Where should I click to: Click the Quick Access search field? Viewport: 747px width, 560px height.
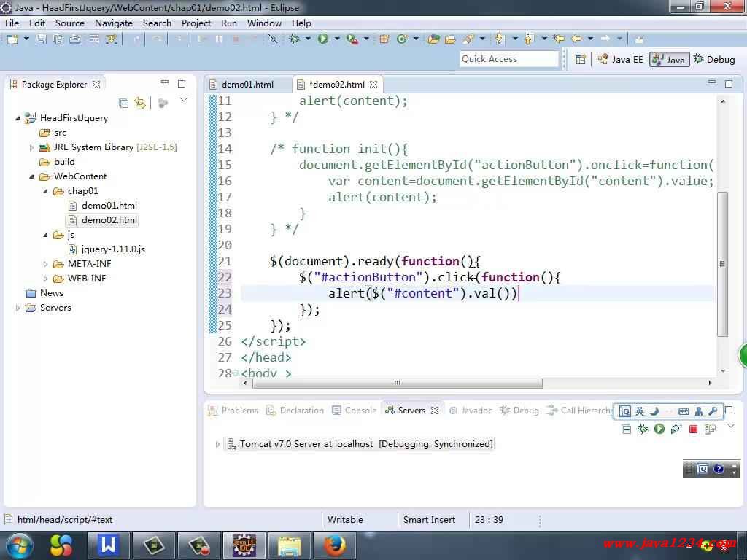point(508,59)
